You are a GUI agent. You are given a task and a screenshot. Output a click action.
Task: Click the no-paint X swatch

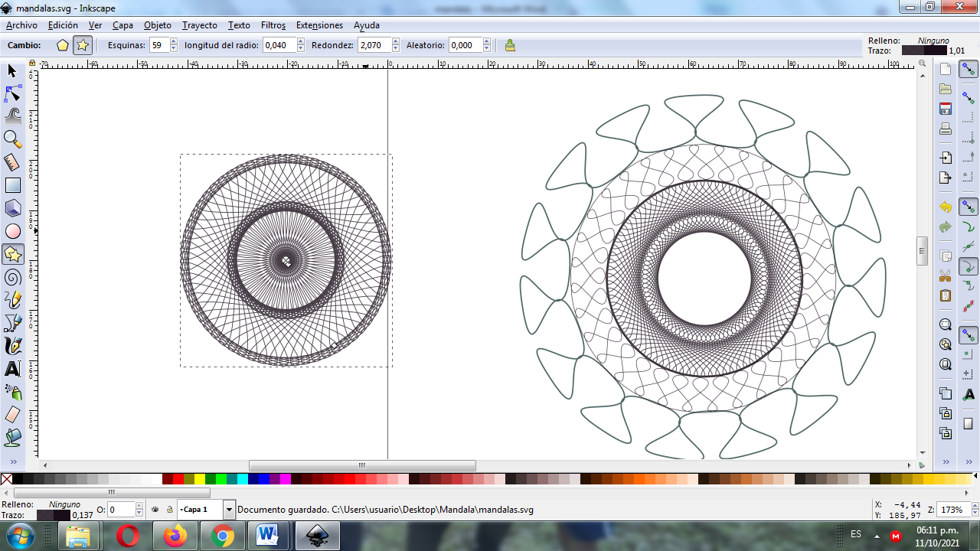[6, 479]
